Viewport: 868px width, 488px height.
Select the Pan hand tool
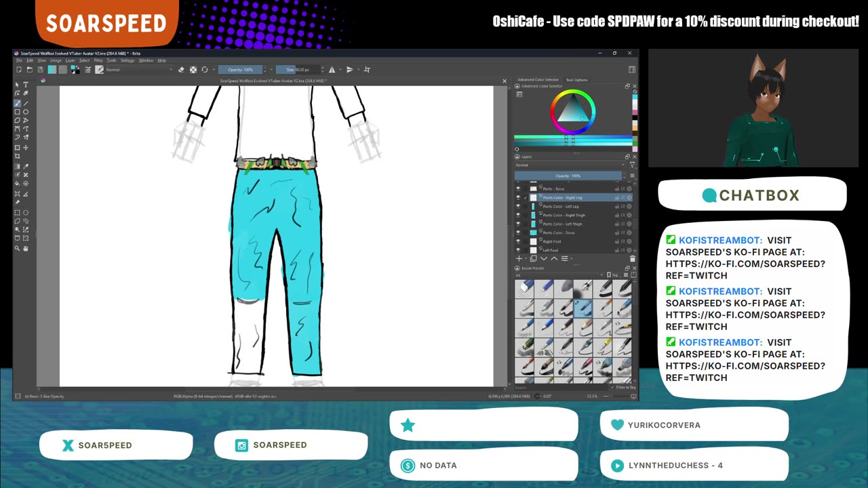(x=26, y=248)
